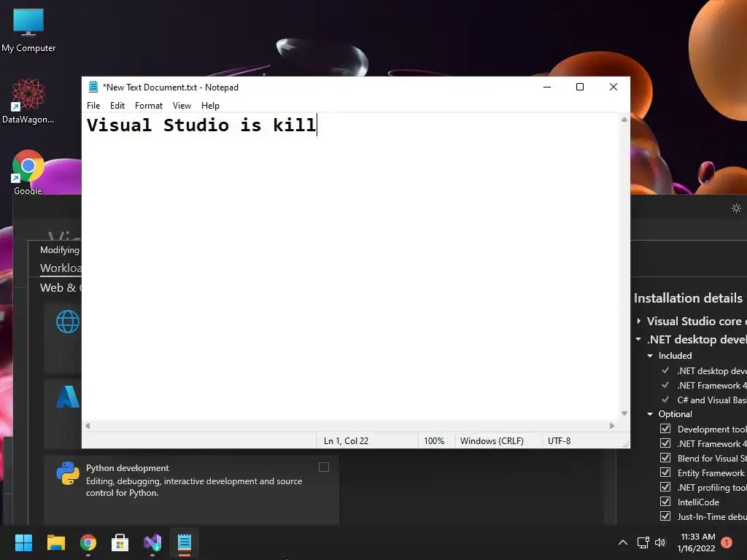Uncheck the IntelliCode component

[x=665, y=502]
